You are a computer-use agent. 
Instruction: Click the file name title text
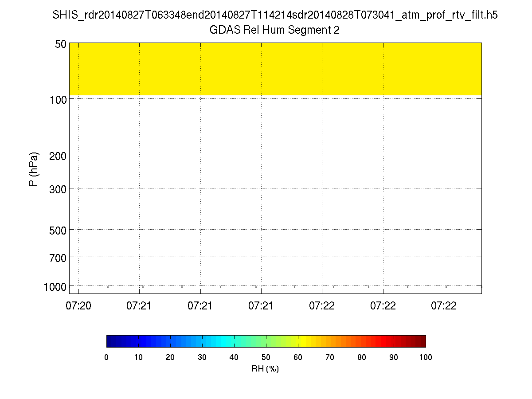tap(275, 15)
